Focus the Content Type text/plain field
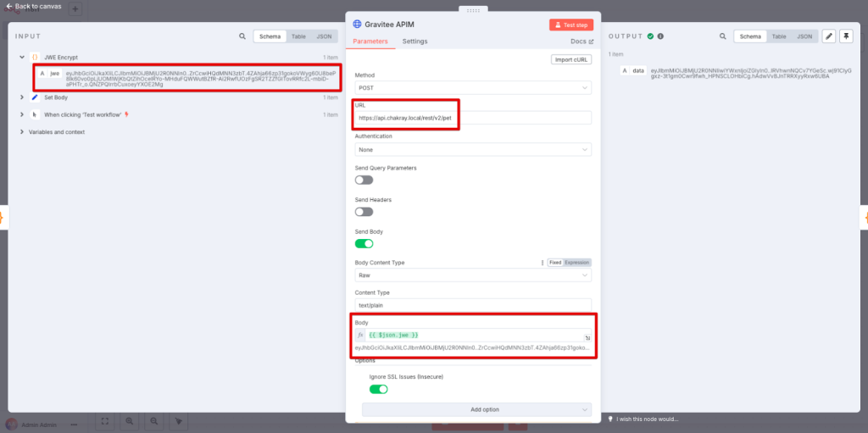This screenshot has height=433, width=868. (x=473, y=305)
